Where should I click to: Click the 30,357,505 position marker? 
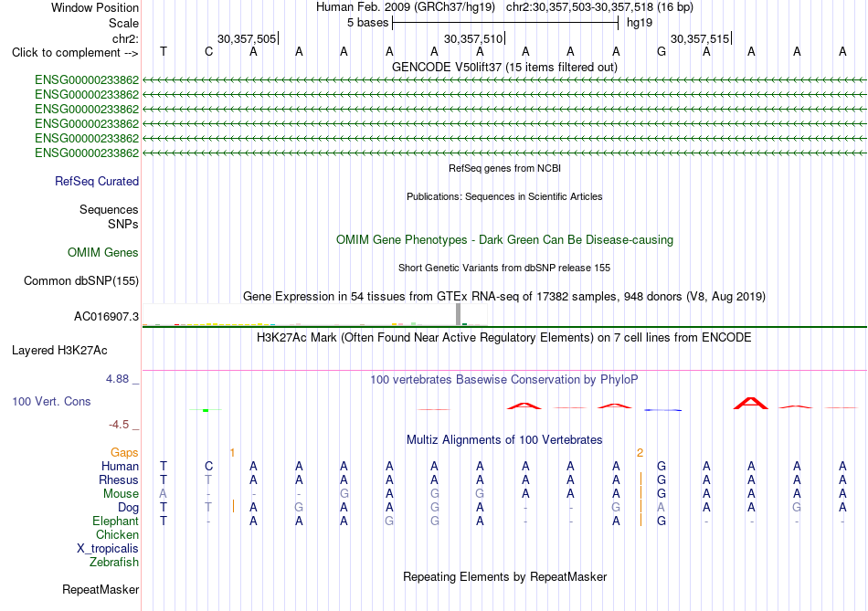point(247,38)
